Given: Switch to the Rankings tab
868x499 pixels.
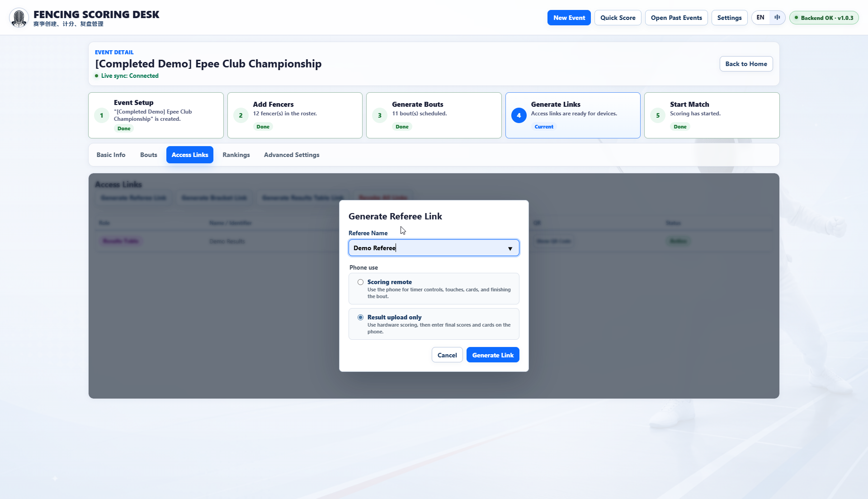Looking at the screenshot, I should [236, 155].
